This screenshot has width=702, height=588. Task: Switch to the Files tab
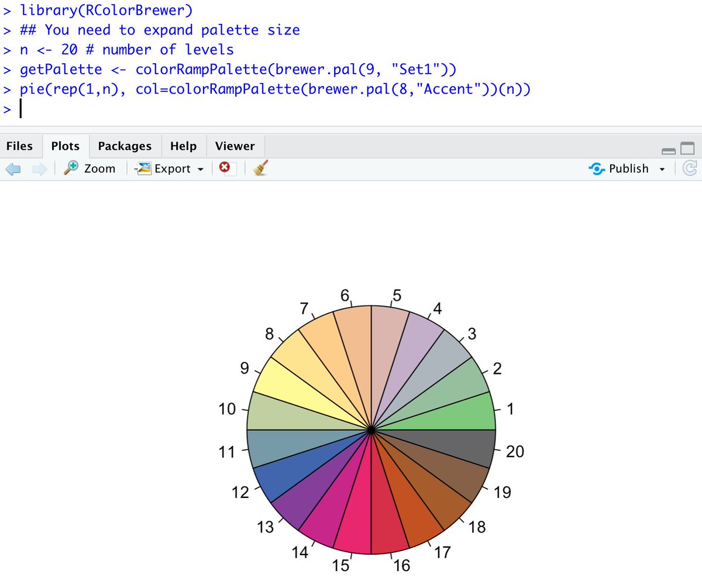point(19,146)
